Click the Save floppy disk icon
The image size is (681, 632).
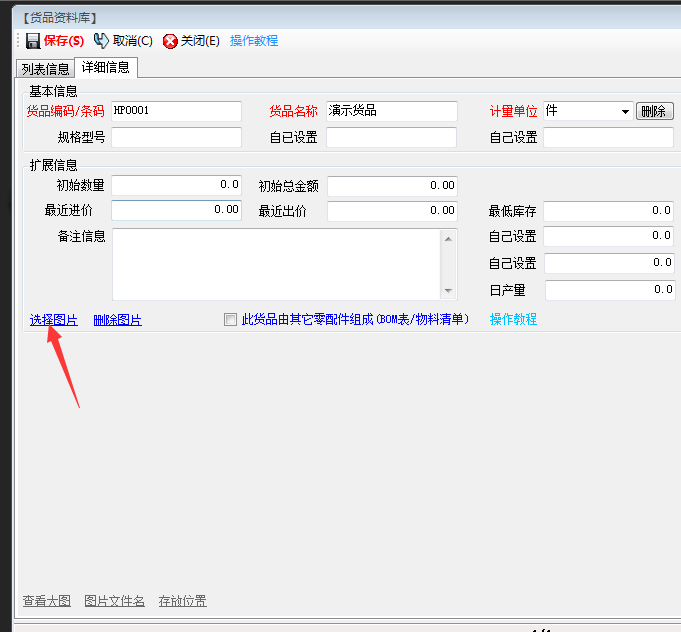[32, 41]
